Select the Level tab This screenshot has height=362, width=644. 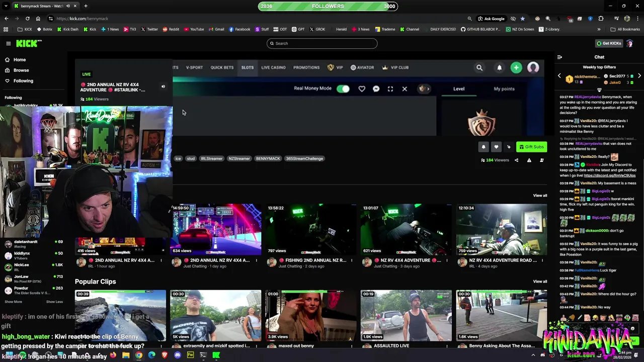click(x=459, y=89)
